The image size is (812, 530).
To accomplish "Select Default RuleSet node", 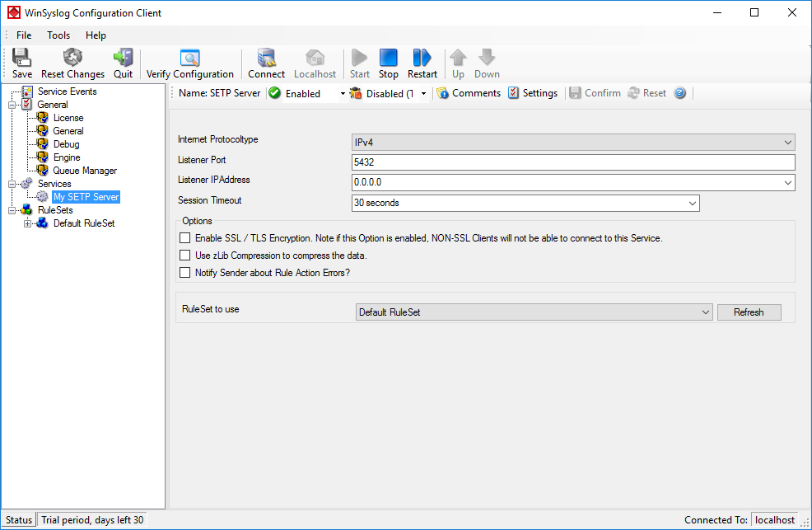I will pyautogui.click(x=84, y=223).
